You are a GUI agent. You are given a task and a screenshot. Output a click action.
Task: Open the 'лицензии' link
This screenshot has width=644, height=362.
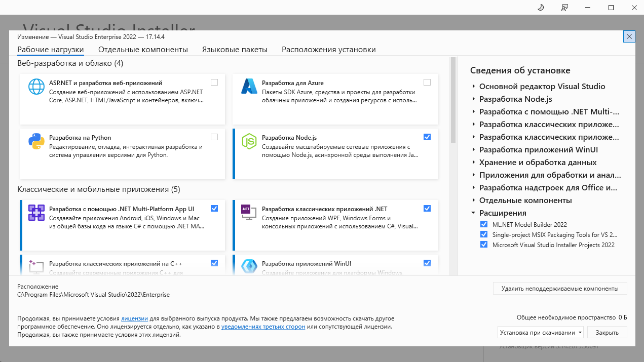pos(134,318)
